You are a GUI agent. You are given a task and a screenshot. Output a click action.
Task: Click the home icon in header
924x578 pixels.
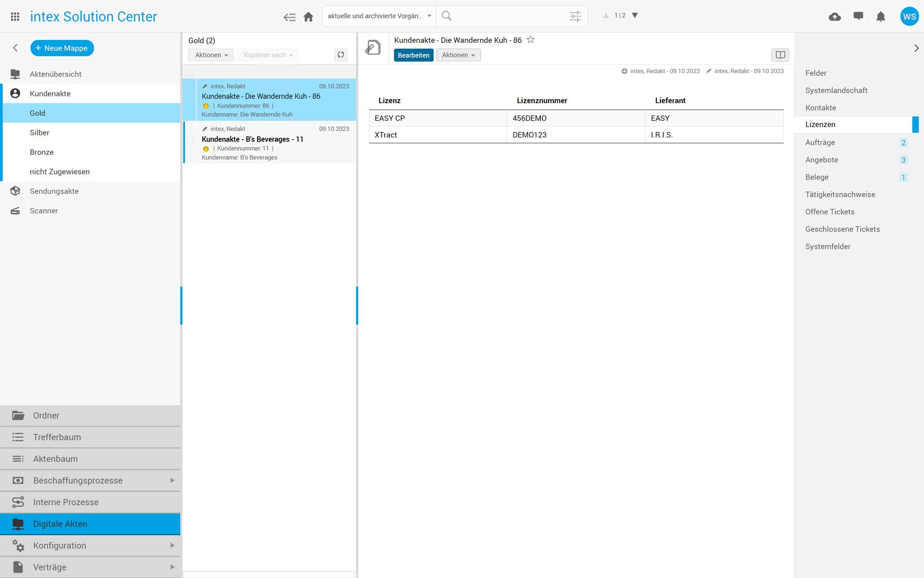point(308,17)
